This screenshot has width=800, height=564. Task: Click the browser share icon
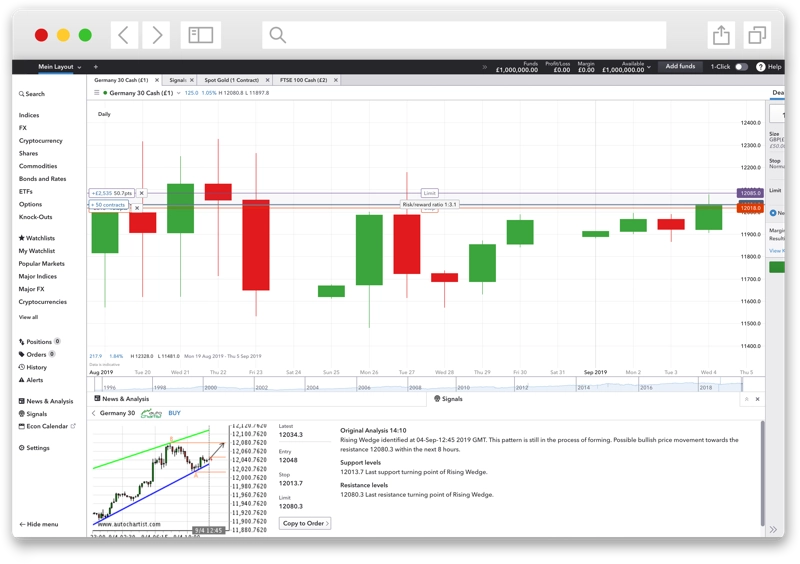pos(721,35)
